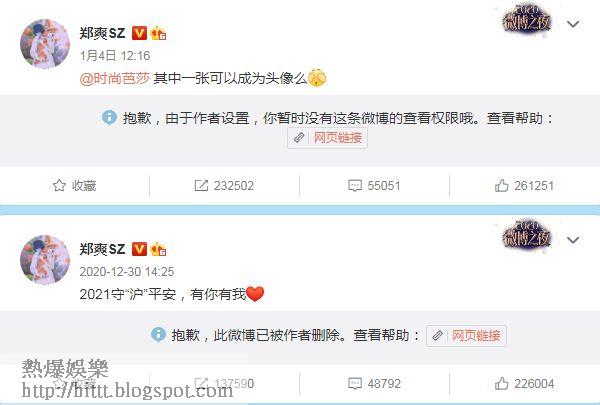Click comment icon showing 48792
The width and height of the screenshot is (600, 405).
[355, 384]
